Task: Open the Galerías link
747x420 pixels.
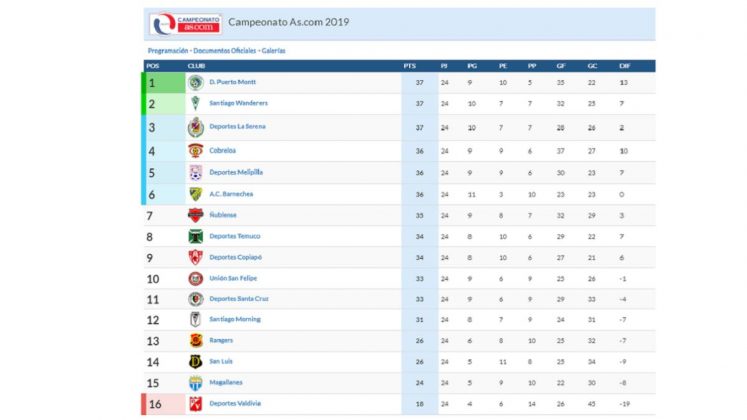Action: click(x=273, y=50)
